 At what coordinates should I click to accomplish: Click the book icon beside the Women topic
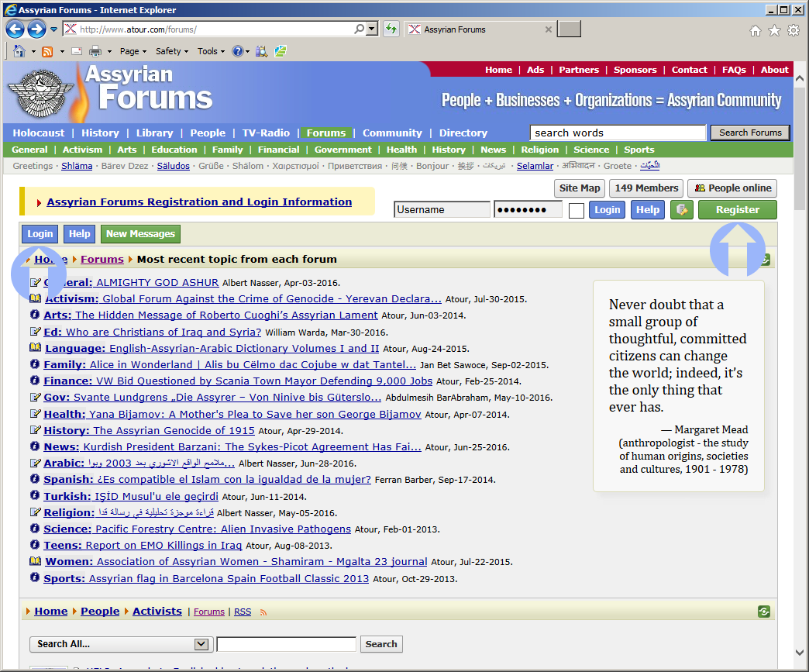point(35,560)
